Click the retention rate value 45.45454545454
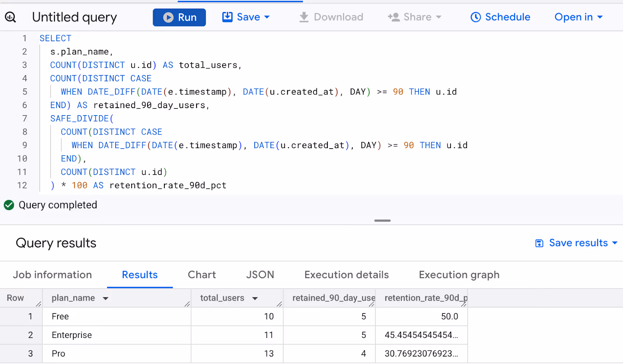 (x=421, y=335)
